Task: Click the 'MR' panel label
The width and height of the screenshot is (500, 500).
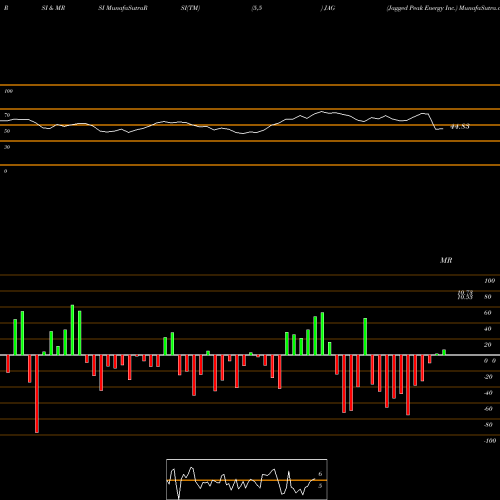Action: [x=446, y=260]
